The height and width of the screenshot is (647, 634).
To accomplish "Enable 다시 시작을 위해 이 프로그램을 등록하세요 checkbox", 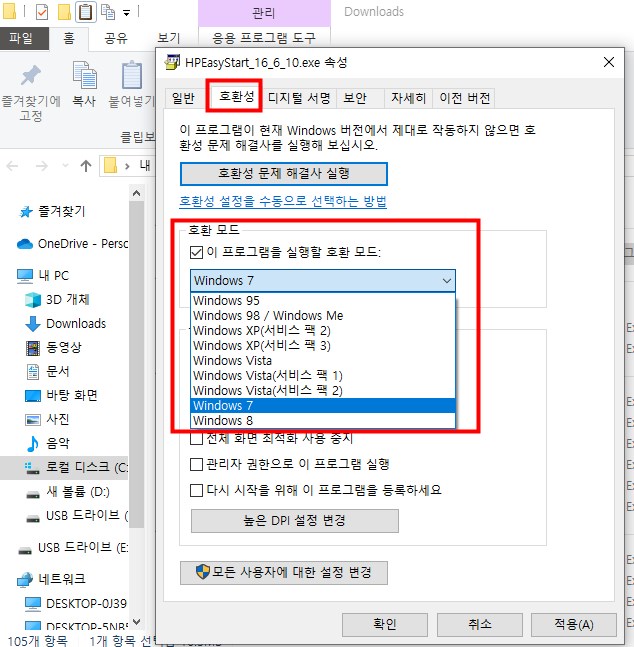I will pyautogui.click(x=196, y=490).
